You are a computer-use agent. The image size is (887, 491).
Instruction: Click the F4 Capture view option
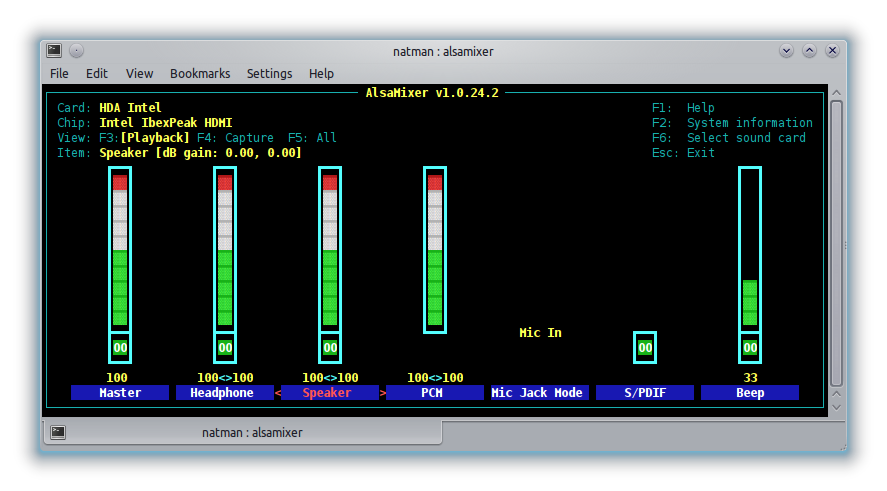pos(236,138)
